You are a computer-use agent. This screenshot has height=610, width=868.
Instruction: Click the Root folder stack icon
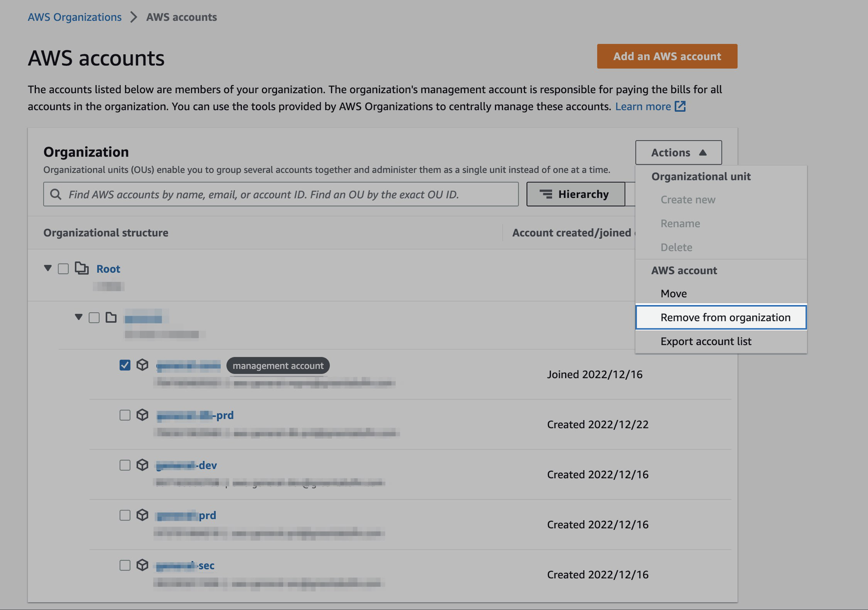(x=81, y=268)
